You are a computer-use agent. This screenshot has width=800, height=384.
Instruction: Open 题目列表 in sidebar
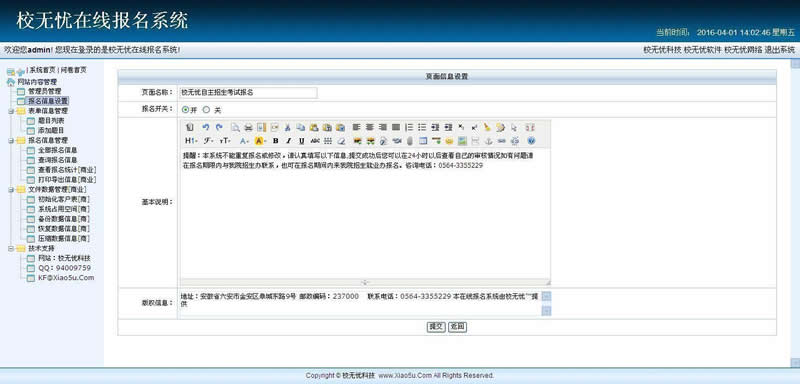point(51,121)
